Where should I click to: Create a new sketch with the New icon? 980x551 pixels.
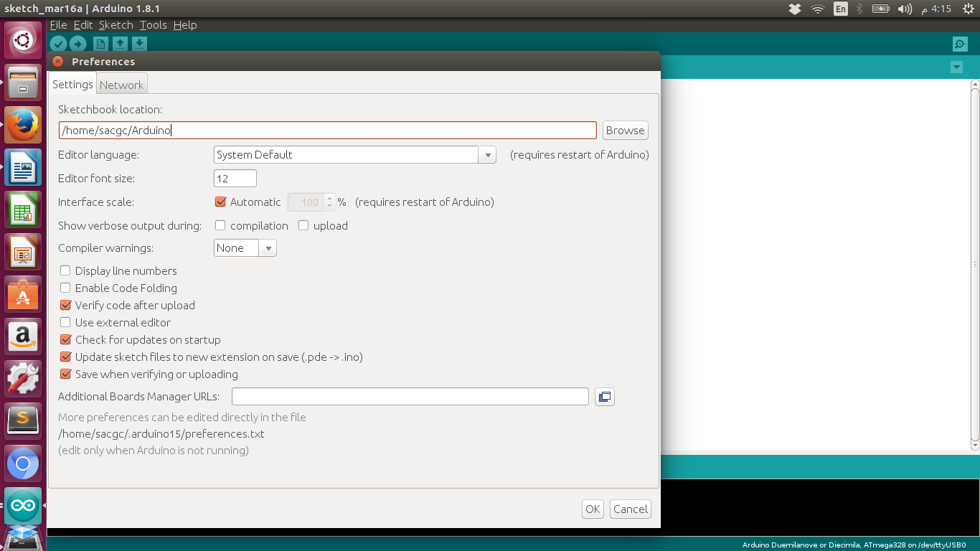point(101,44)
